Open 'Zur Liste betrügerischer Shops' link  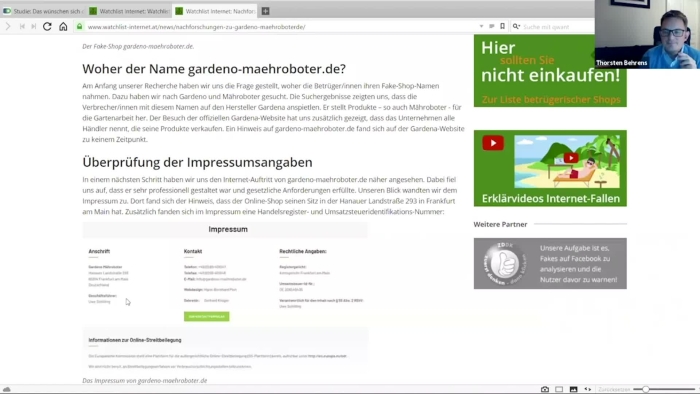[x=551, y=100]
